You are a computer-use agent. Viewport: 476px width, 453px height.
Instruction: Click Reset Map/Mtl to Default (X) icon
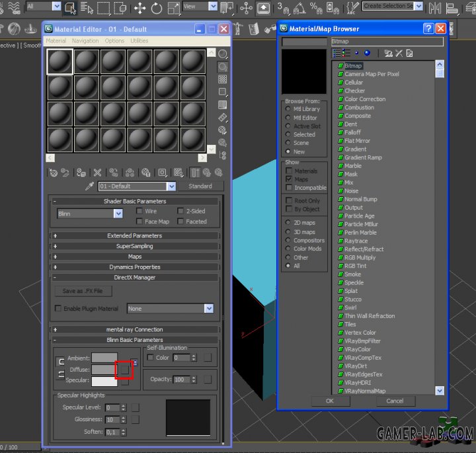click(x=97, y=173)
